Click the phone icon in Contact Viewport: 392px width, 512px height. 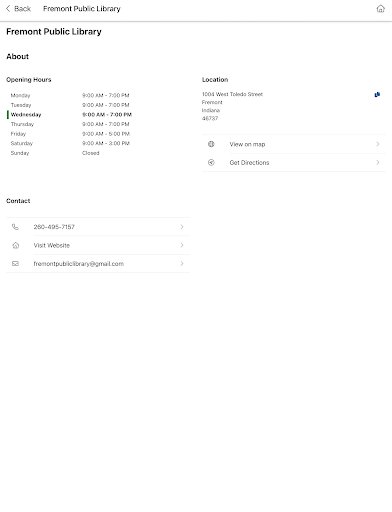coord(15,227)
